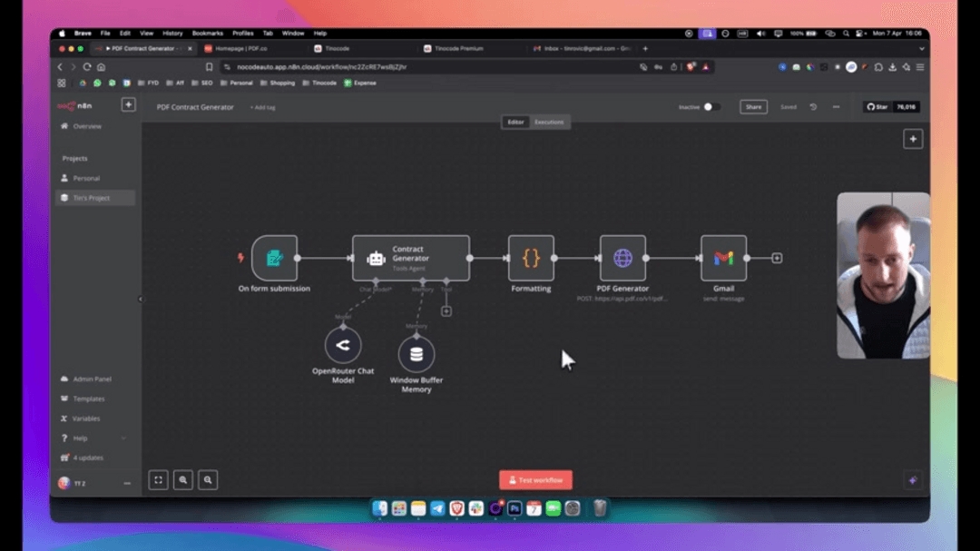The width and height of the screenshot is (980, 551).
Task: Select the OpenRouter Chat Model node
Action: (343, 346)
